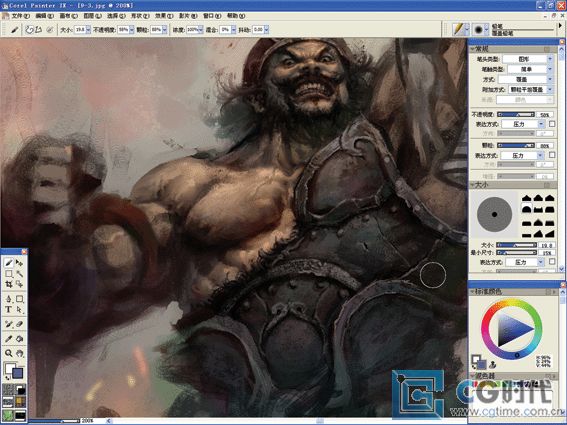Image resolution: width=567 pixels, height=425 pixels.
Task: Click the blue additional color swatch in toolbox
Action: (x=18, y=373)
